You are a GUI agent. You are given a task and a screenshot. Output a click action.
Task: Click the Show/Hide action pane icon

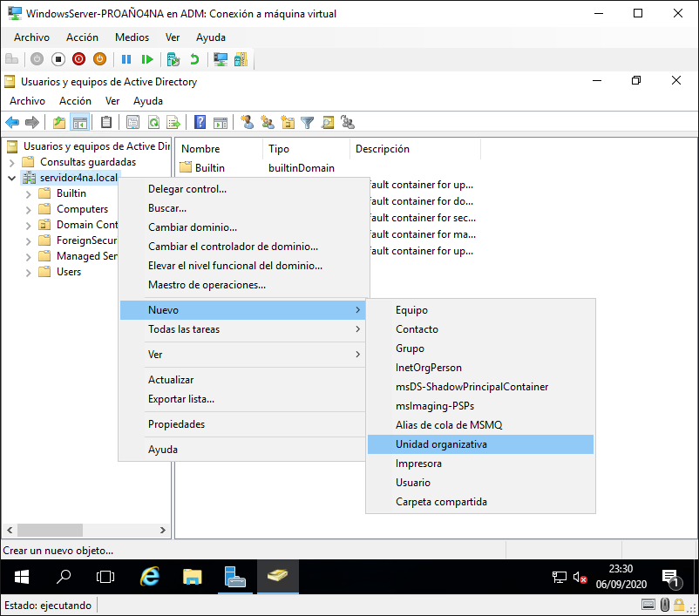221,122
